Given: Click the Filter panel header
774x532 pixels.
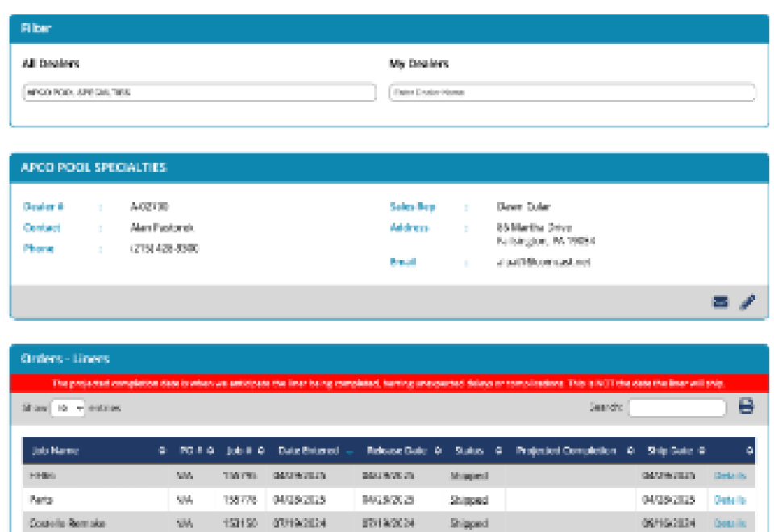Looking at the screenshot, I should pos(389,28).
